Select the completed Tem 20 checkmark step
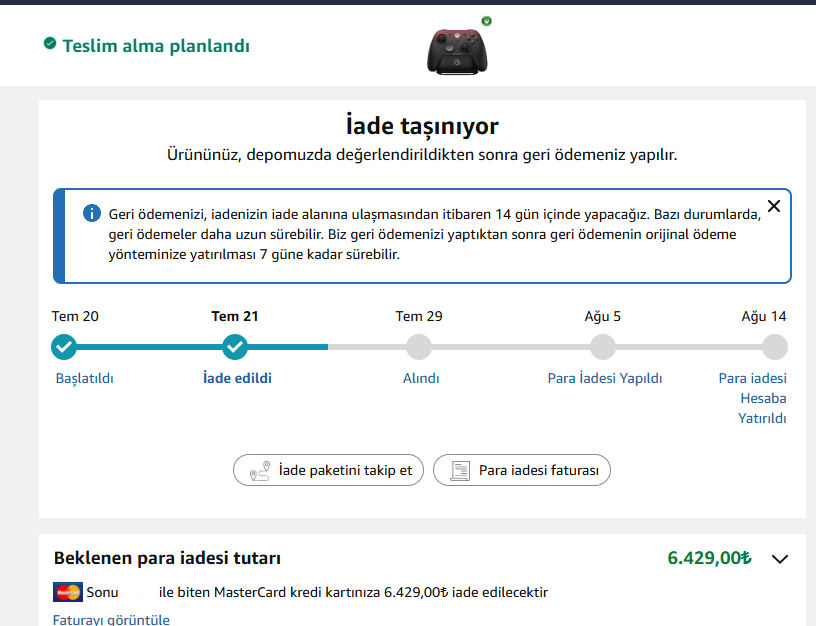 point(64,347)
